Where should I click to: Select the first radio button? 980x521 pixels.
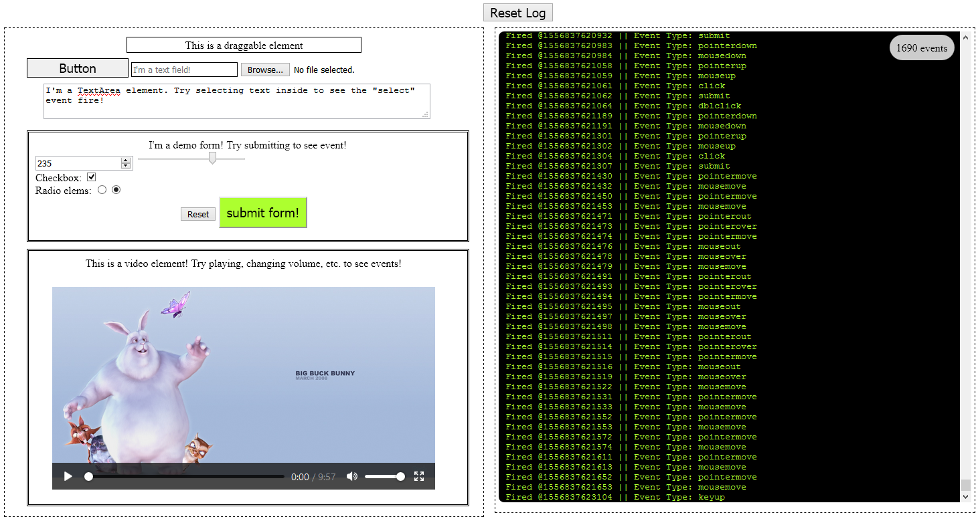coord(102,190)
